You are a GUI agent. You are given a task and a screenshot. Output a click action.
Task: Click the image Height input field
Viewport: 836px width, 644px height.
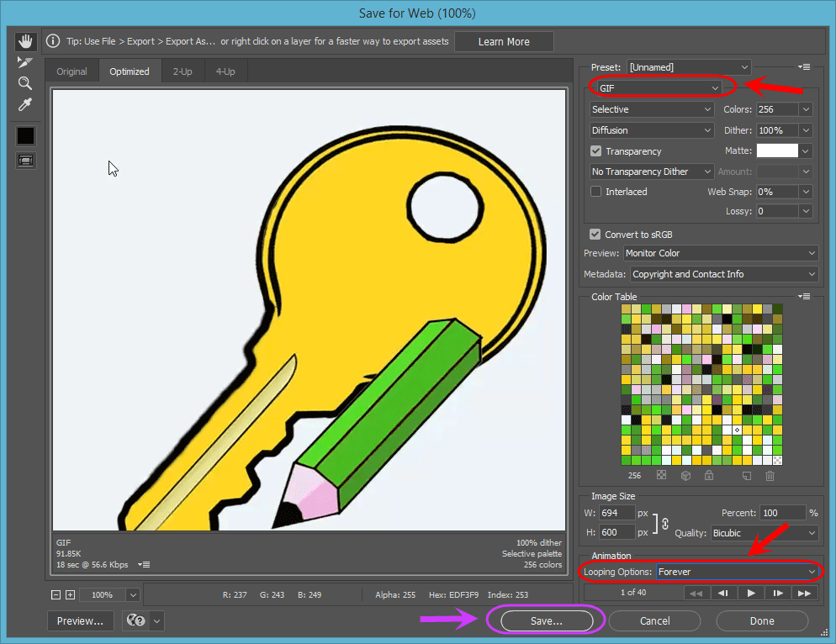tap(616, 532)
